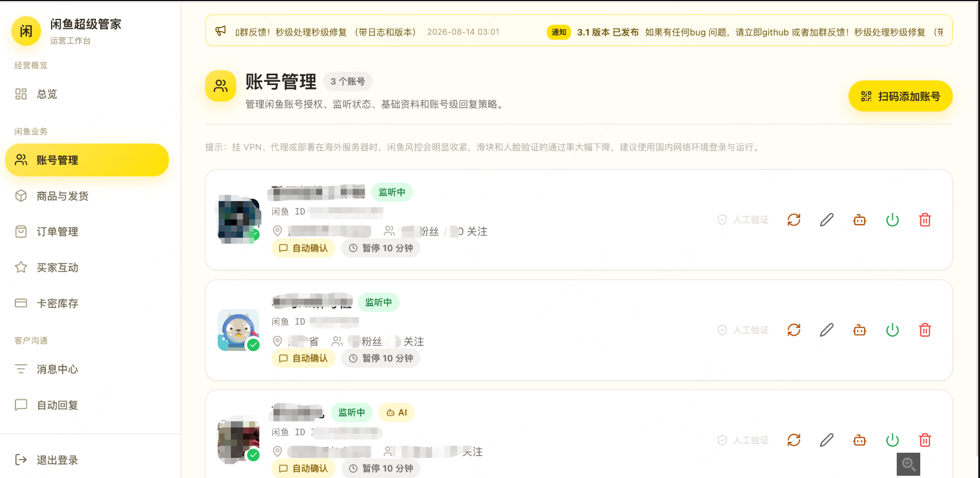Go to 商品与发货 section
Image resolution: width=980 pixels, height=478 pixels.
(x=87, y=196)
